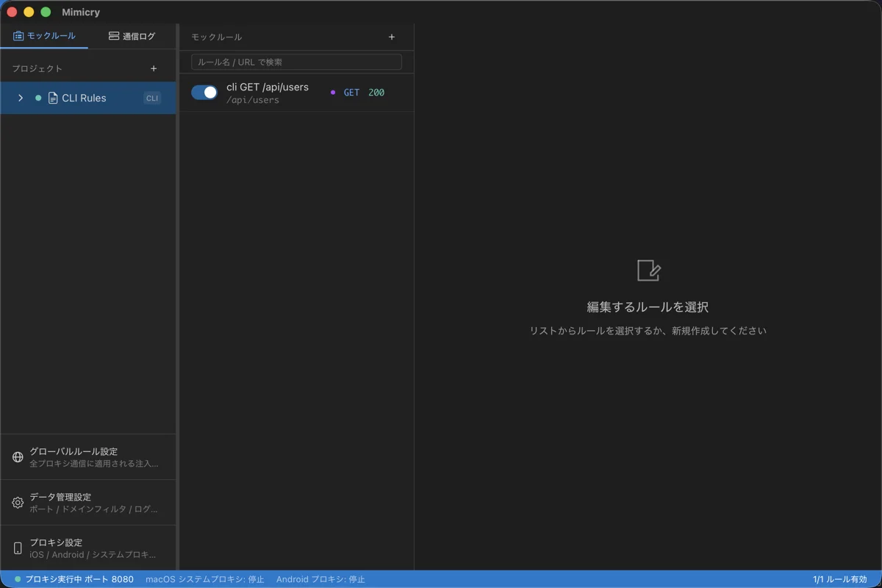Add a new mock rule with plus icon
The image size is (882, 588).
tap(392, 37)
